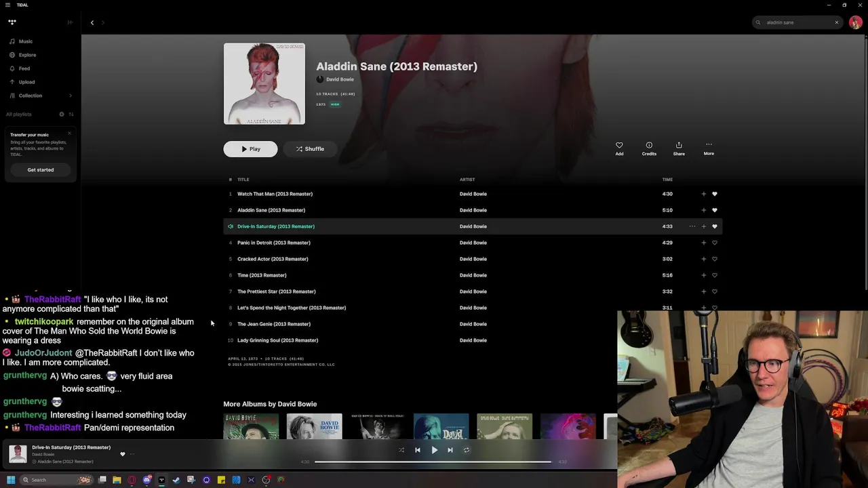Unlike the now playing track heart
This screenshot has height=488, width=868.
pos(123,454)
